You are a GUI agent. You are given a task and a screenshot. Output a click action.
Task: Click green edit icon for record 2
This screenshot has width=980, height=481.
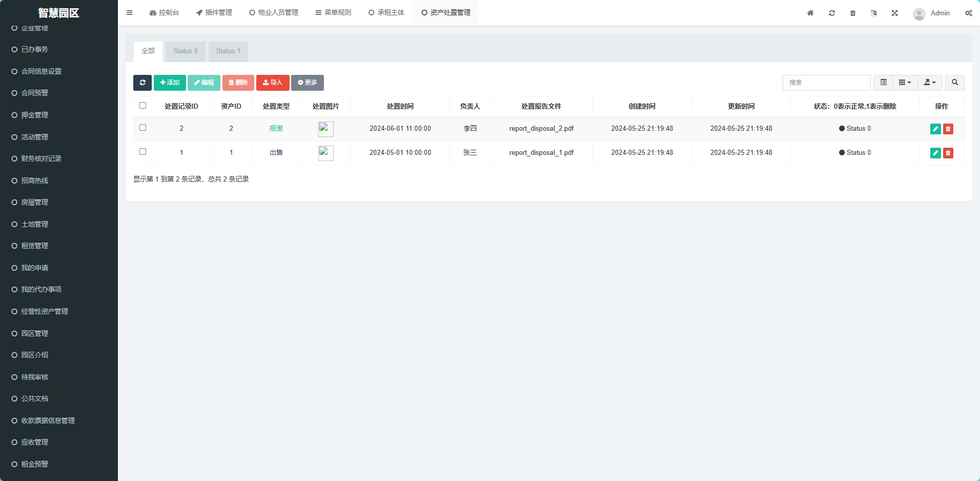935,129
